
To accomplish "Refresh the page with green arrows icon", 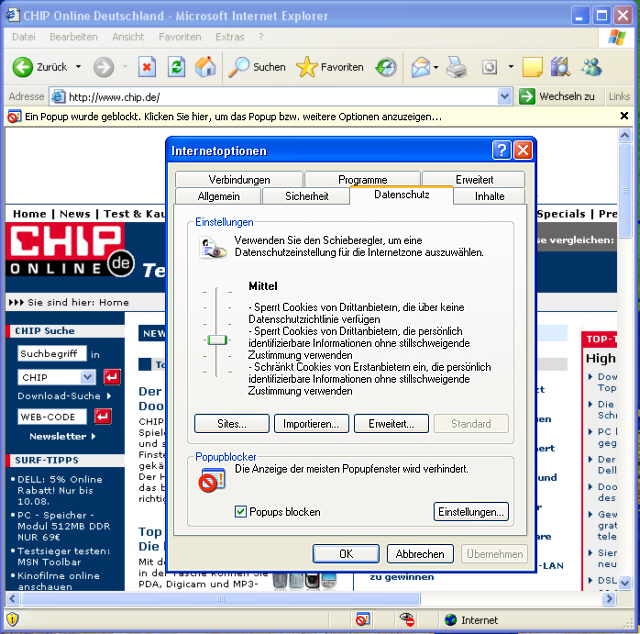I will click(x=176, y=67).
